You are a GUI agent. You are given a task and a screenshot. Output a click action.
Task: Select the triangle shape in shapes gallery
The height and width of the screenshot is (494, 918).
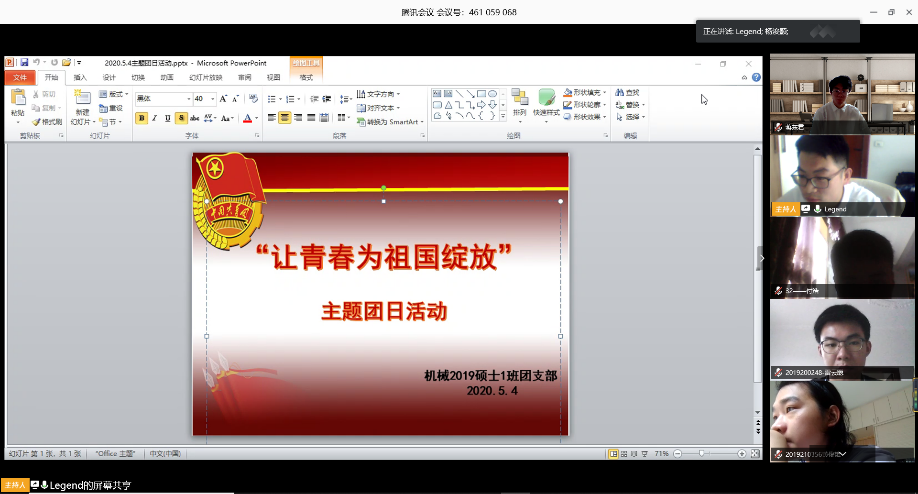point(448,105)
